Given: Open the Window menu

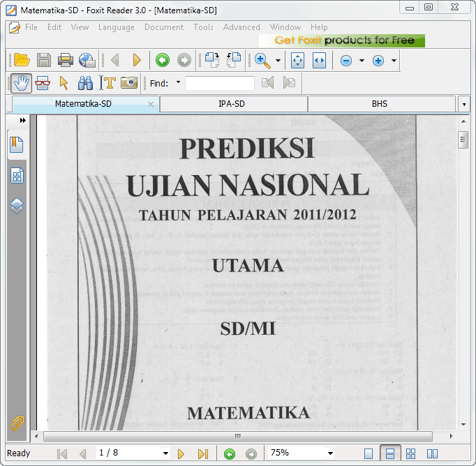Looking at the screenshot, I should pyautogui.click(x=285, y=27).
